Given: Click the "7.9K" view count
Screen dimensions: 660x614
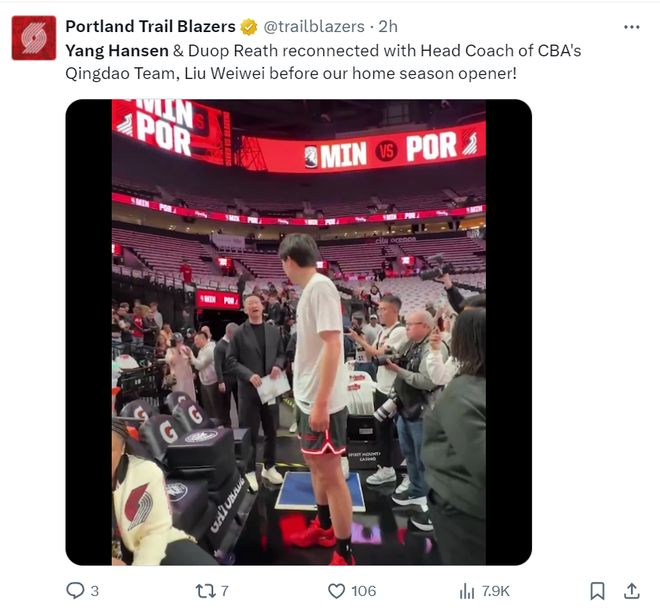Looking at the screenshot, I should click(496, 591).
